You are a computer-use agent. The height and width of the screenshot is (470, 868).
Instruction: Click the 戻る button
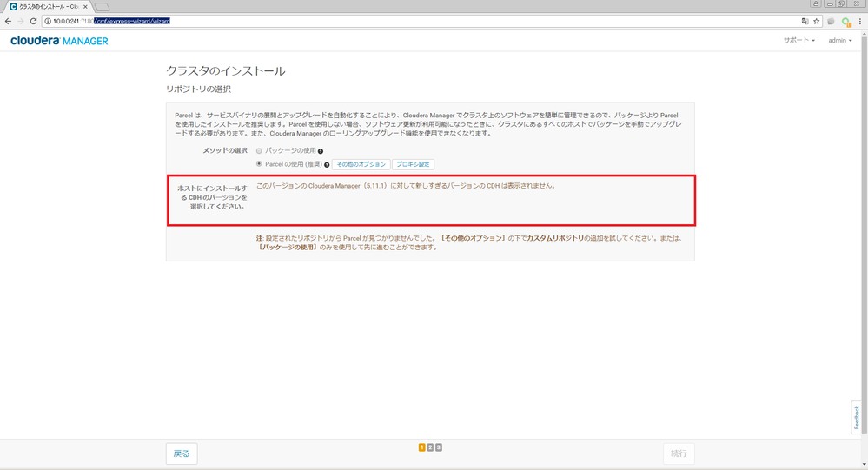[x=182, y=453]
